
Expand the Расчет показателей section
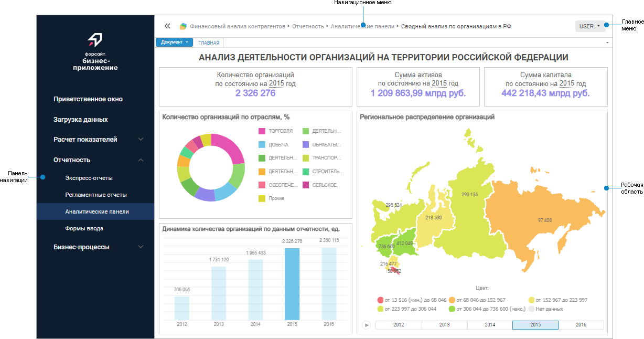click(x=141, y=140)
